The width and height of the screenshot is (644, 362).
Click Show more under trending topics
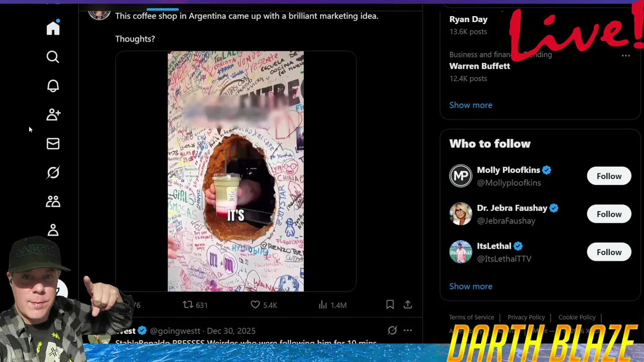tap(471, 105)
